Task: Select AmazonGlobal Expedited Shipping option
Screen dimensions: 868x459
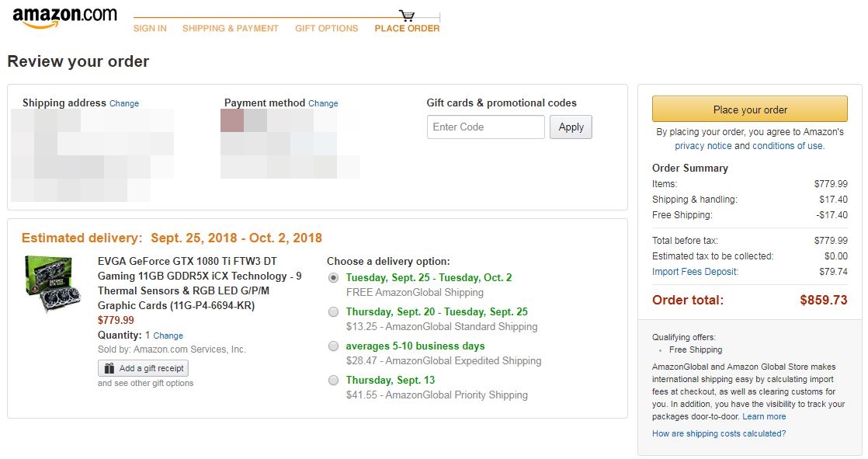Action: tap(334, 346)
